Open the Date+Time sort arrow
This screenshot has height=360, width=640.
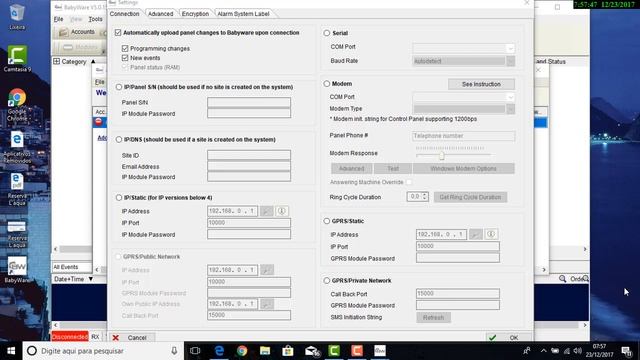coord(91,279)
